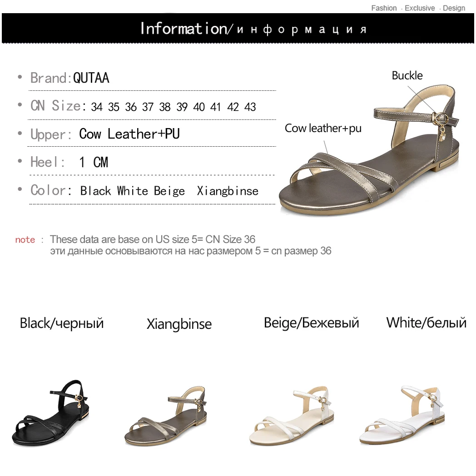Click the large bronze sandal product photo
Image resolution: width=476 pixels, height=476 pixels.
(369, 151)
